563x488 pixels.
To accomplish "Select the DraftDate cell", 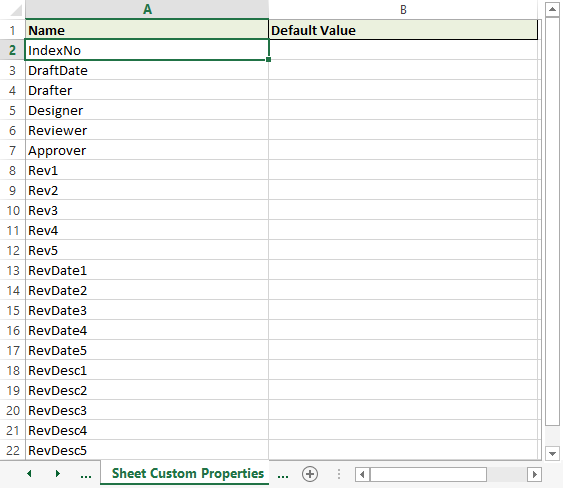I will coord(147,70).
